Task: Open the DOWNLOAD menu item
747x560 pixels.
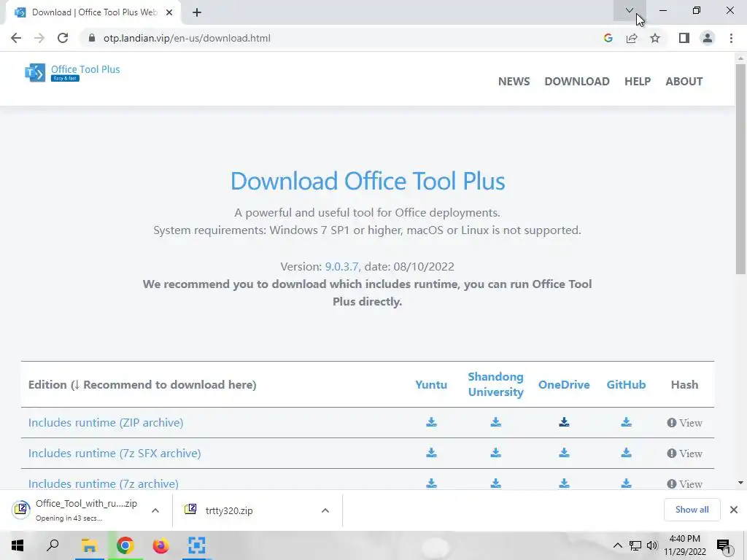Action: coord(577,82)
